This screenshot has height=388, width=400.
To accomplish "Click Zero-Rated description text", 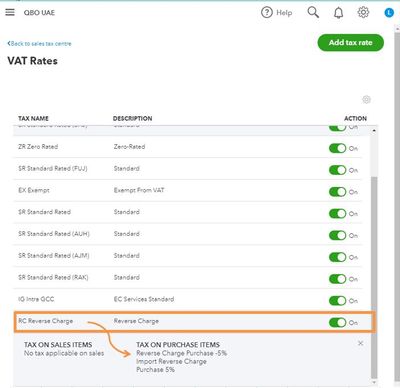I will pyautogui.click(x=129, y=147).
